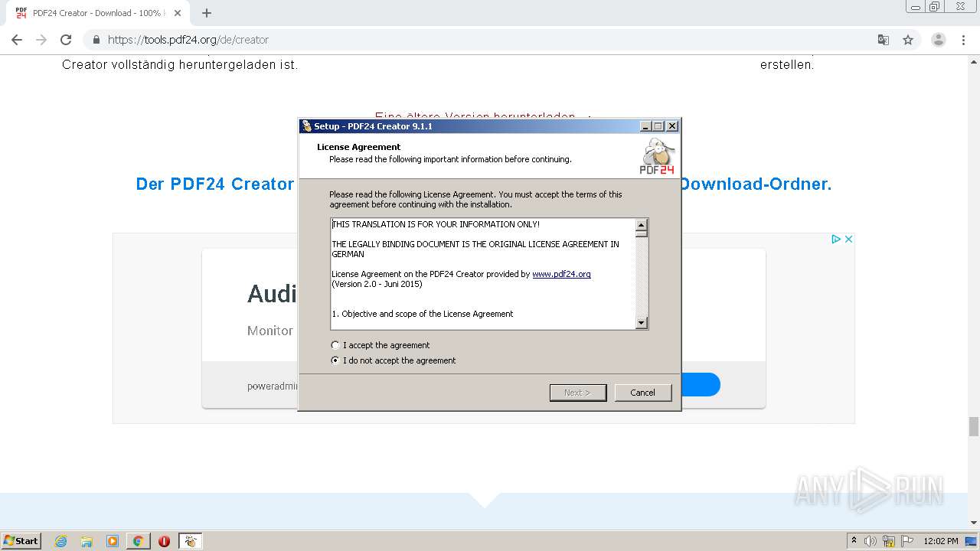980x551 pixels.
Task: Open a new Chrome tab
Action: click(207, 13)
